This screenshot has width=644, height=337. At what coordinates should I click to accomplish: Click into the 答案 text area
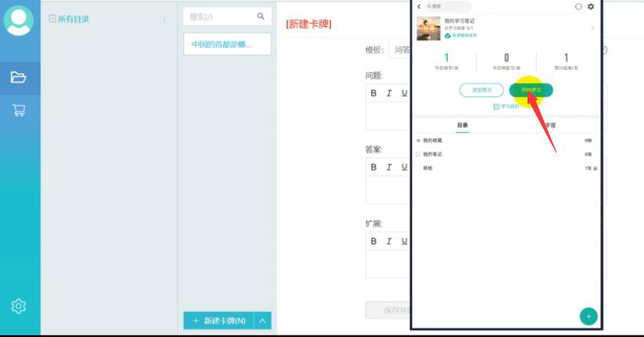[x=388, y=190]
